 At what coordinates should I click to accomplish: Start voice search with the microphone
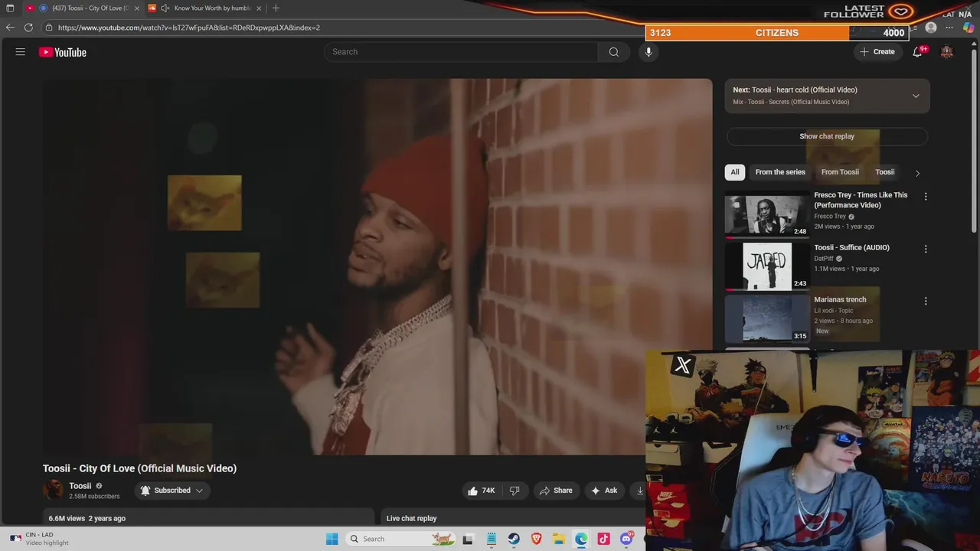tap(648, 52)
